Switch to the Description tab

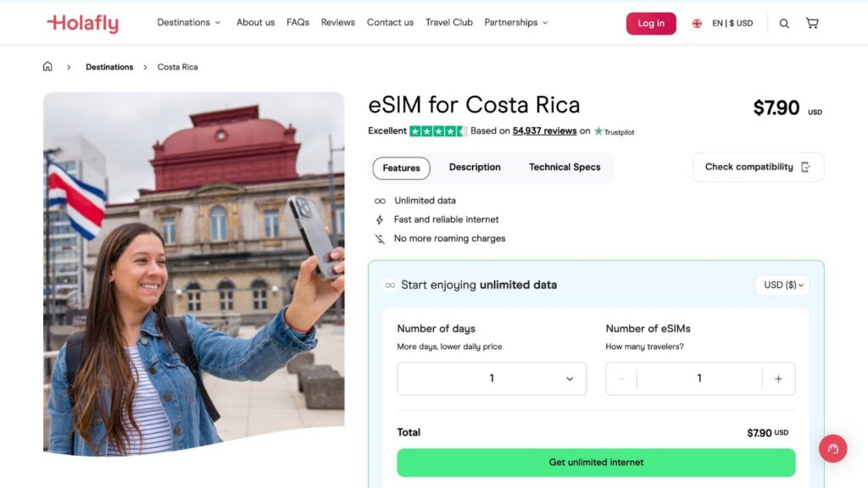(x=474, y=167)
